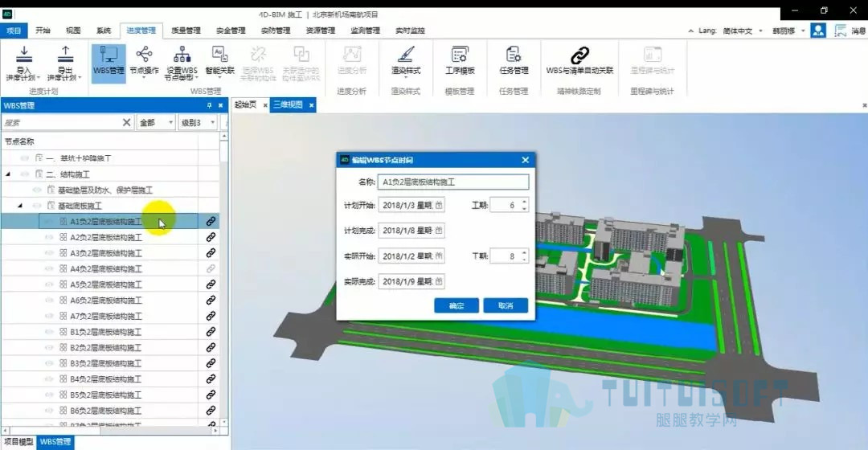Click link icon on A1负2层底板结构施工 row

pyautogui.click(x=211, y=222)
